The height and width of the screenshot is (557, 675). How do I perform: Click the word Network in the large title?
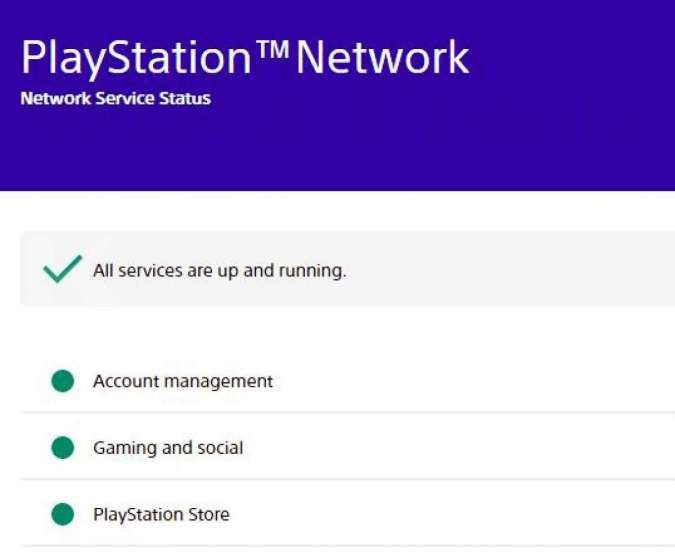coord(382,59)
